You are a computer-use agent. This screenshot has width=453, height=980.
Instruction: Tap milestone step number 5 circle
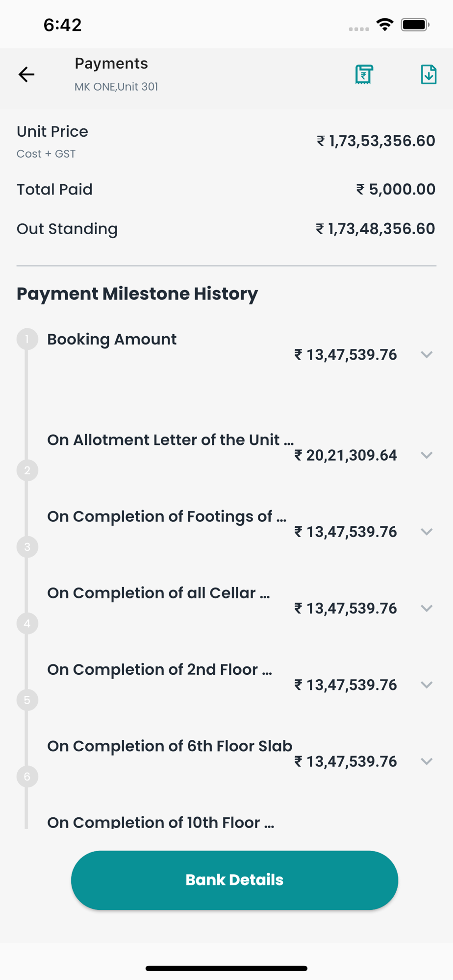(27, 700)
